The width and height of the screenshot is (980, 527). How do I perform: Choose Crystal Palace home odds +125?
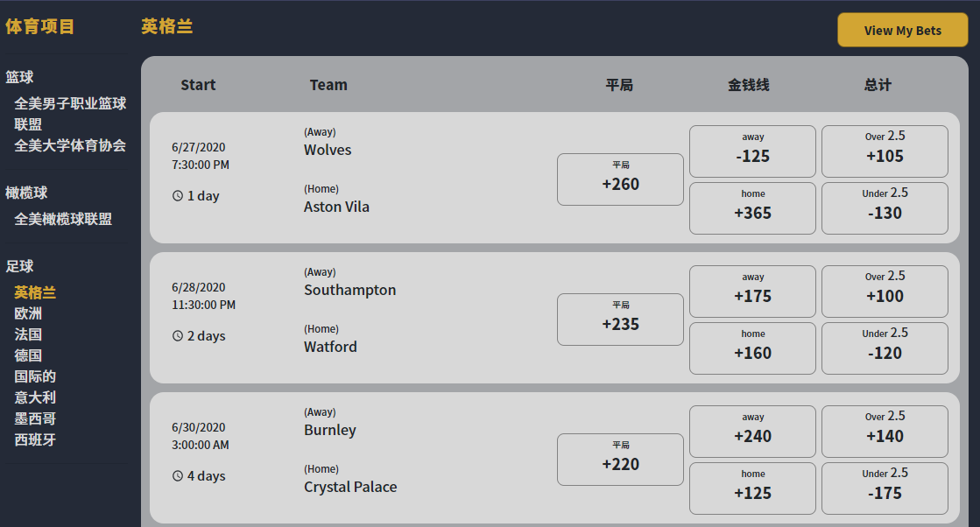pos(752,488)
